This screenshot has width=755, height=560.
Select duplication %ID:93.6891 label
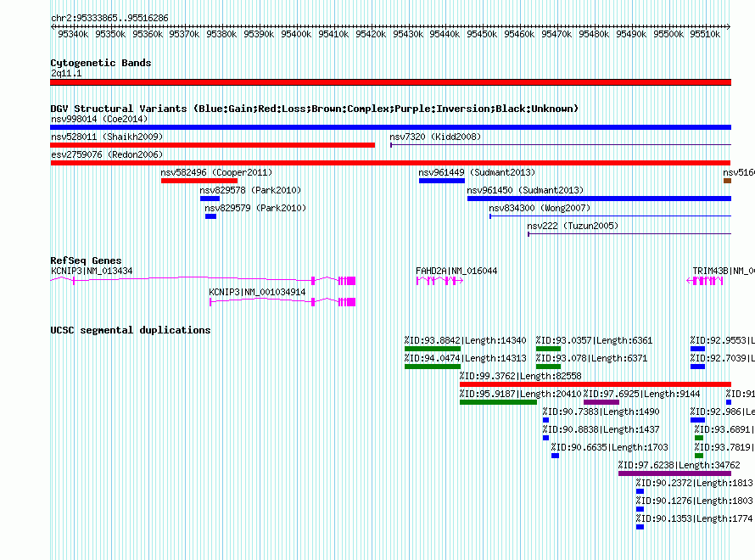[724, 429]
